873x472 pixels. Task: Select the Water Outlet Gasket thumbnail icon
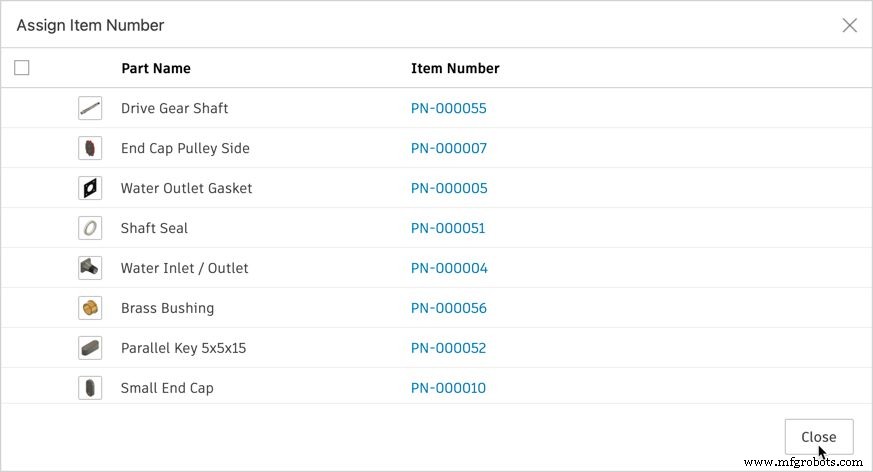[x=90, y=188]
